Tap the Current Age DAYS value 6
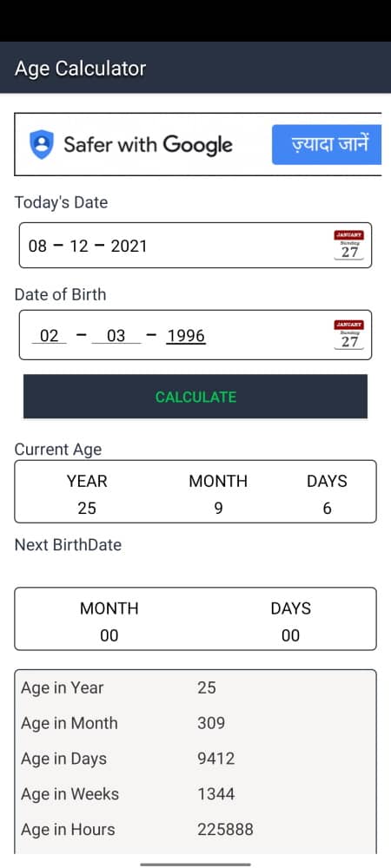This screenshot has height=868, width=391. pos(327,508)
